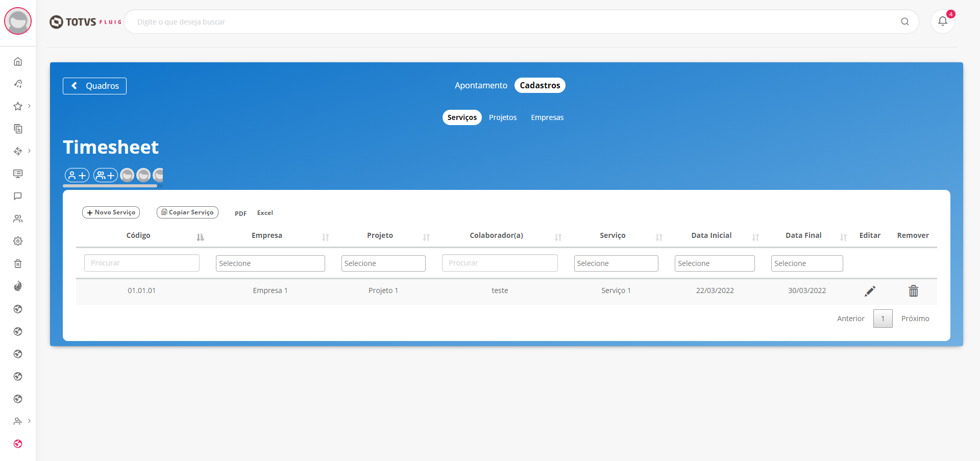The image size is (980, 461).
Task: Open the Serviço Selecione filter dropdown
Action: [x=616, y=263]
